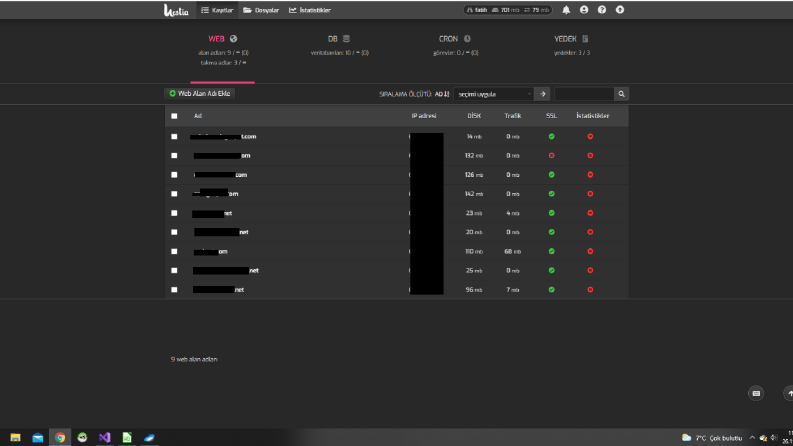
Task: Click the blue bird icon in the taskbar
Action: [149, 437]
